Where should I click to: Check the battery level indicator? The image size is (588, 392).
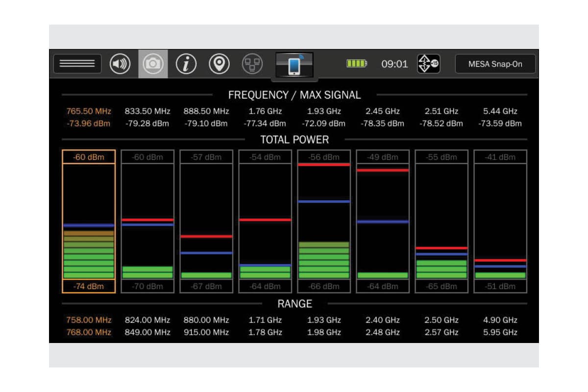[x=357, y=64]
